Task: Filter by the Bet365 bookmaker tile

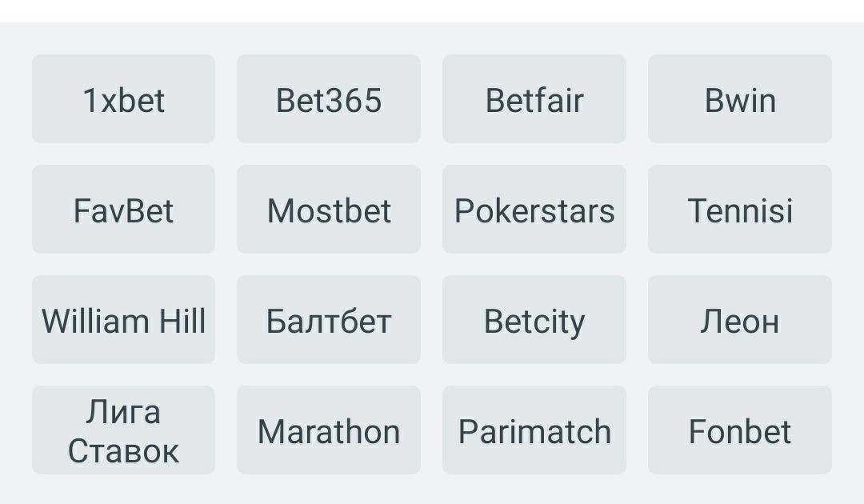Action: [x=328, y=99]
